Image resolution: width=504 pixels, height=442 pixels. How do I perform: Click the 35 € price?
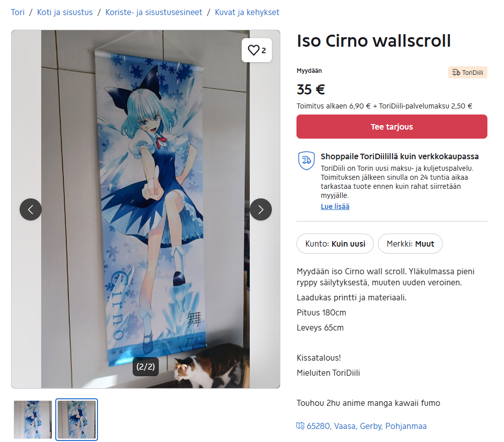point(311,89)
